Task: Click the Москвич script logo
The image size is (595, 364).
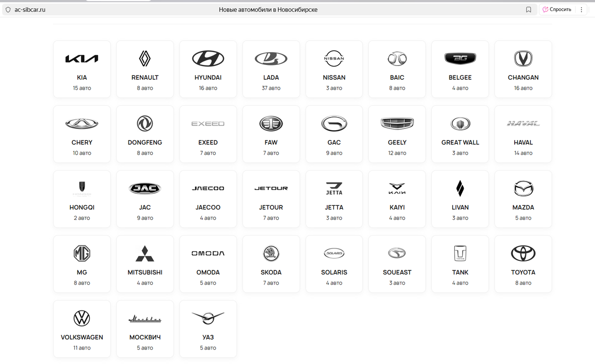Action: pyautogui.click(x=145, y=318)
